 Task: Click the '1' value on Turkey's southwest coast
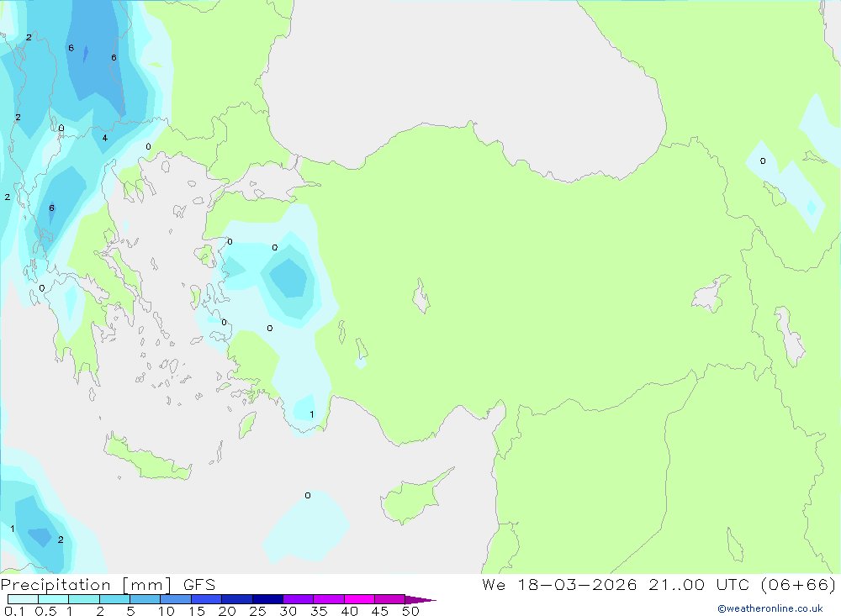[312, 414]
